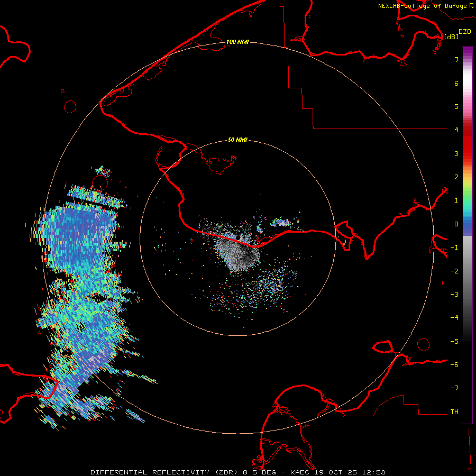Click the -4 value on the color scale

(454, 318)
